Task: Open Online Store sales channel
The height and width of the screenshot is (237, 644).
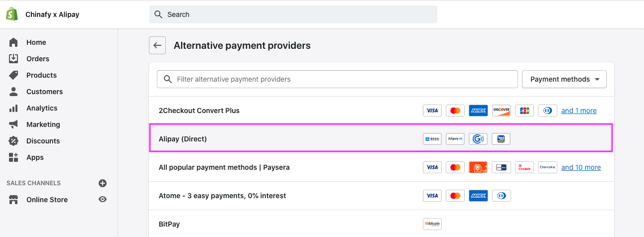Action: click(47, 200)
